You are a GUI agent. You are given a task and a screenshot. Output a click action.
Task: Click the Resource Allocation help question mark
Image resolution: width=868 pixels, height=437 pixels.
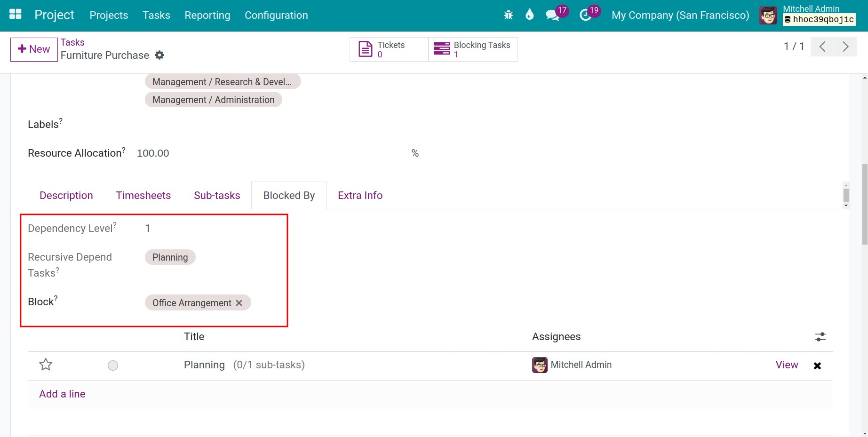click(124, 149)
